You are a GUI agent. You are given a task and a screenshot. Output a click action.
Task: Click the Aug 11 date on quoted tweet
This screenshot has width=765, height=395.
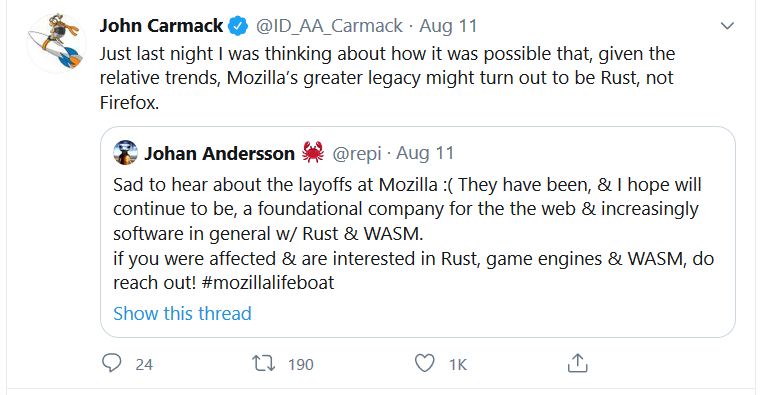coord(425,153)
